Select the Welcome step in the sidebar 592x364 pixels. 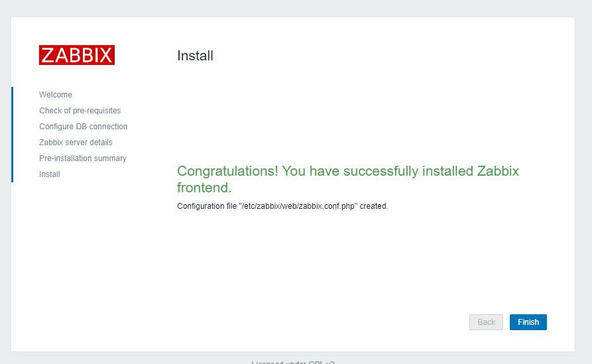(56, 94)
